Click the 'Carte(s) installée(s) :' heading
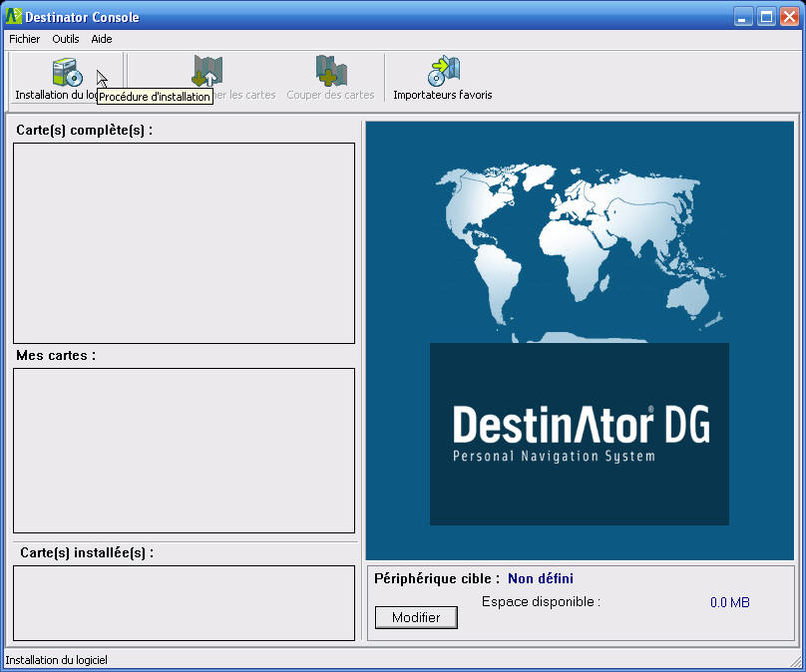 [x=87, y=552]
